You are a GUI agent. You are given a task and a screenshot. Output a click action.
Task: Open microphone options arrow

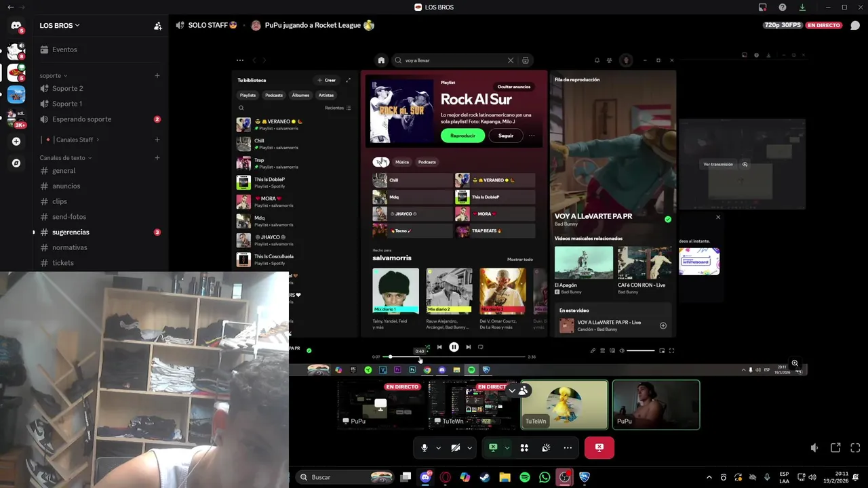click(438, 448)
